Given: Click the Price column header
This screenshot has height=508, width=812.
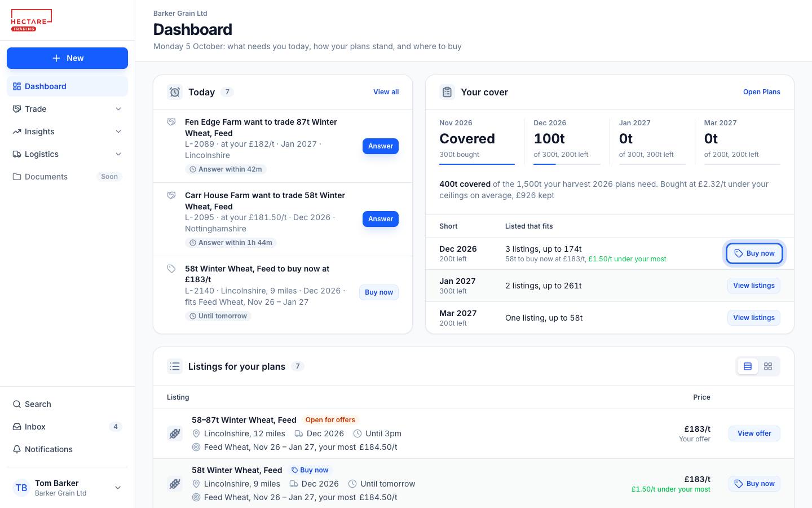Looking at the screenshot, I should coord(701,397).
